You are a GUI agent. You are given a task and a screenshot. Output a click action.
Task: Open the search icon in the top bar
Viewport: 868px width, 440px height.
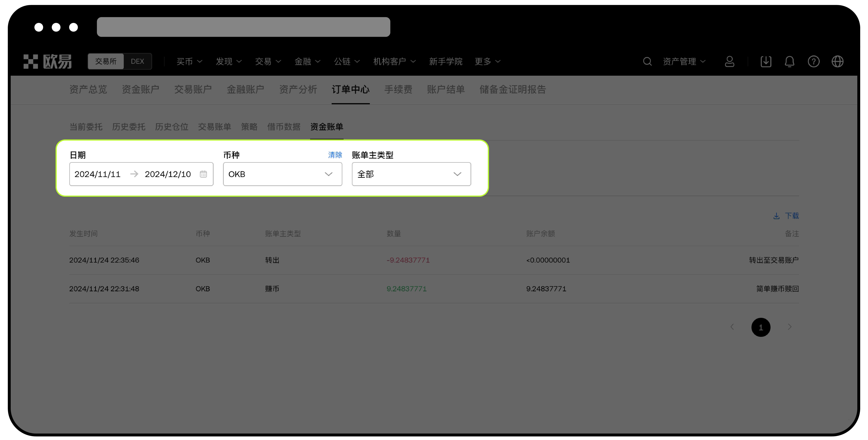point(647,61)
